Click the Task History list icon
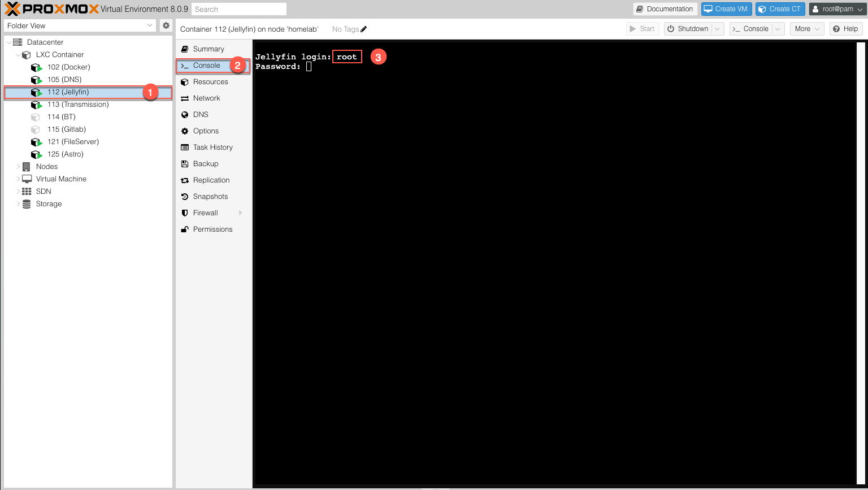The image size is (868, 490). pos(184,147)
